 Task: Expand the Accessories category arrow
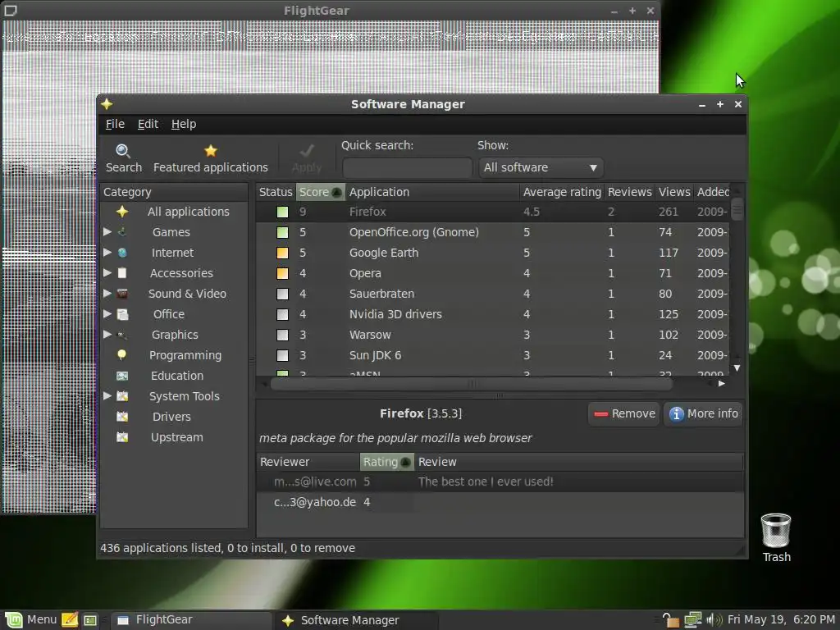click(x=107, y=272)
